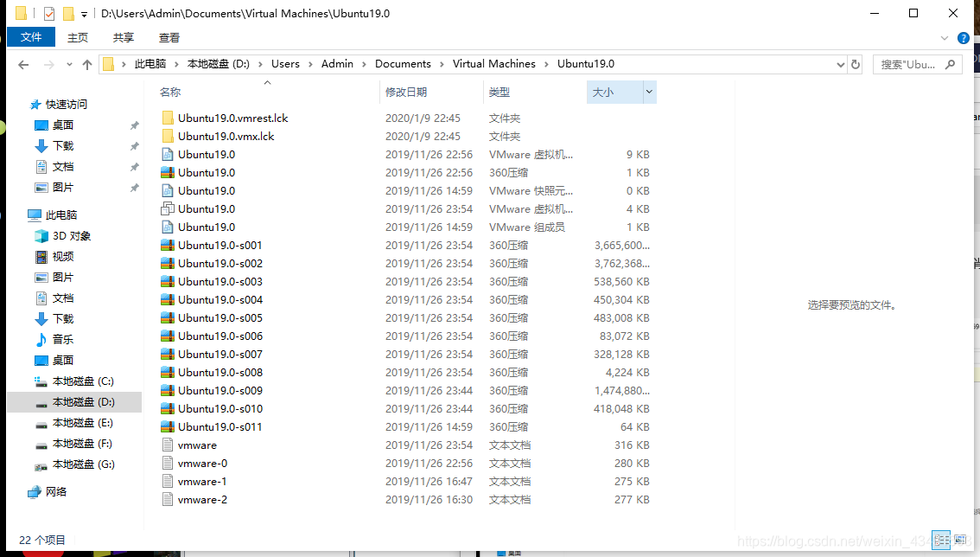The width and height of the screenshot is (980, 557).
Task: Select the Ubuntu19.0-s009 archive icon
Action: [168, 390]
